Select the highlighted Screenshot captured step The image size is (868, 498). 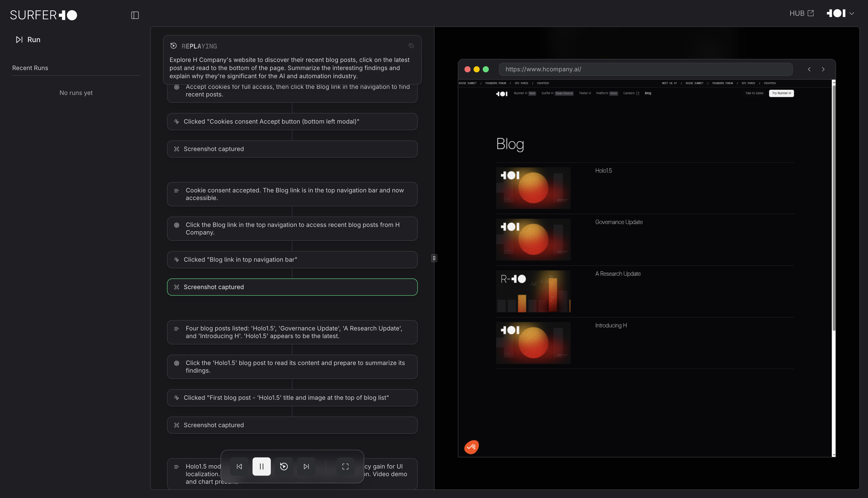point(292,287)
